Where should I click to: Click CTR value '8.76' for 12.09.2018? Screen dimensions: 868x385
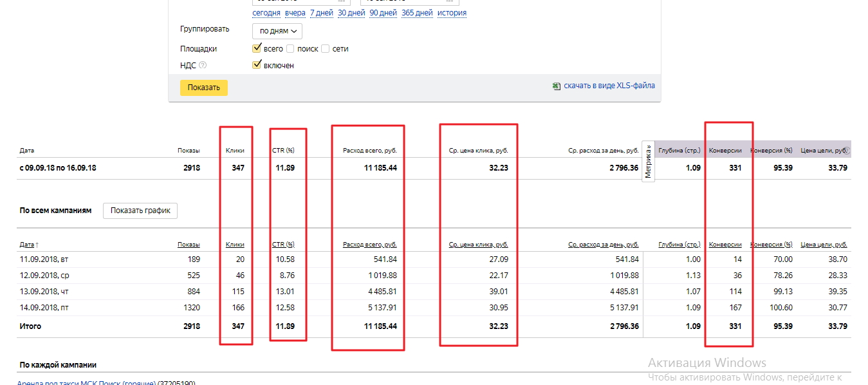point(286,276)
